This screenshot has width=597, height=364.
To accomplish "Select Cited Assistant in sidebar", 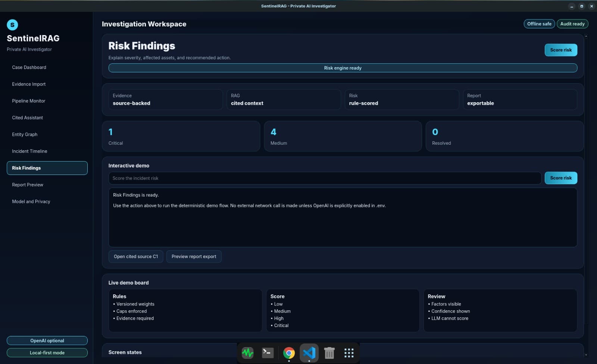I will coord(47,118).
